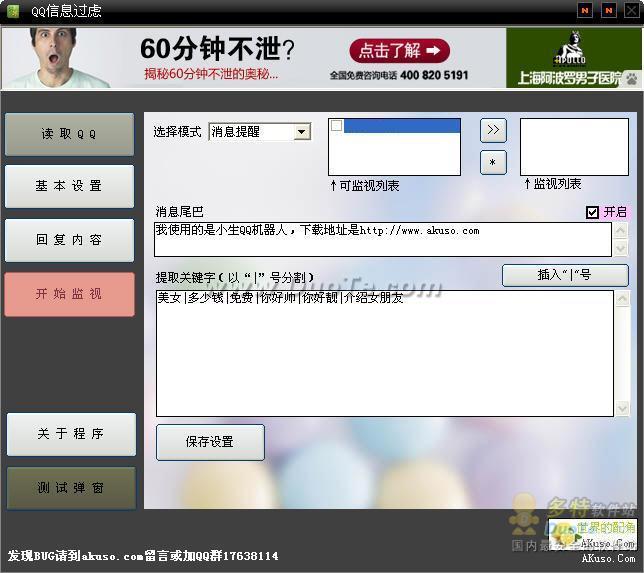Click the first orange N title bar button
This screenshot has width=644, height=573.
click(585, 10)
